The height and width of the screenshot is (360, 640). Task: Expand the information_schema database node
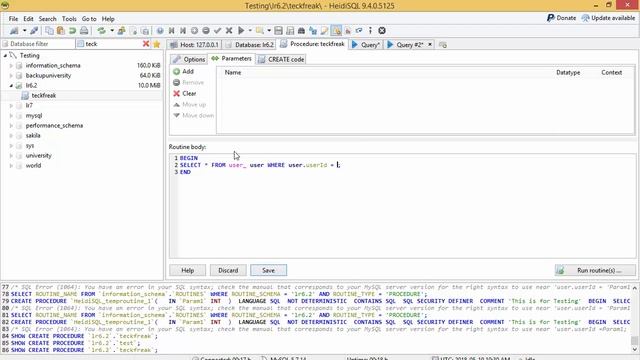[11, 65]
